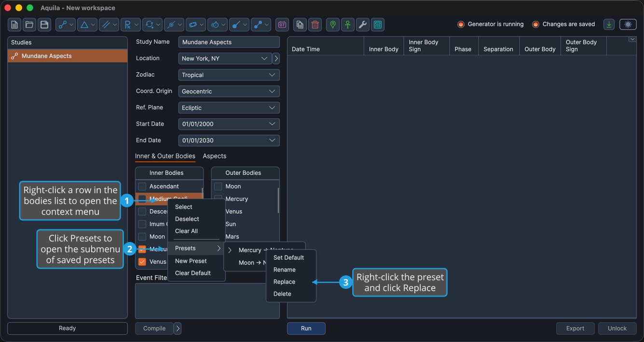Click the arrow button next to Location
This screenshot has width=644, height=342.
[276, 58]
